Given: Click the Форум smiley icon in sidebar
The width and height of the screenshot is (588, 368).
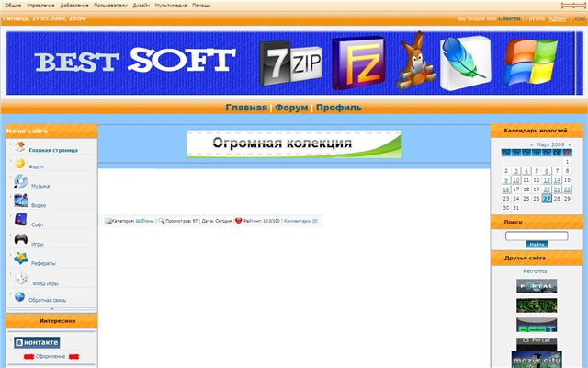Looking at the screenshot, I should [x=18, y=164].
